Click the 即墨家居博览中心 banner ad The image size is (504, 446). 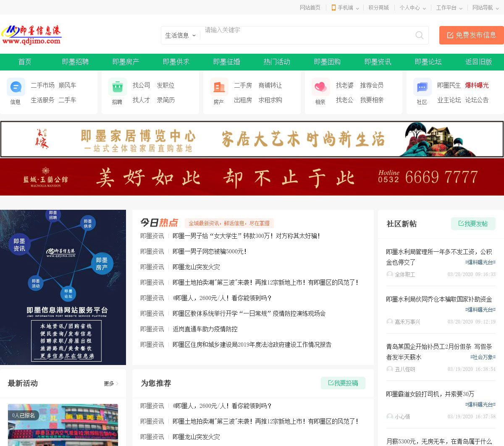252,139
